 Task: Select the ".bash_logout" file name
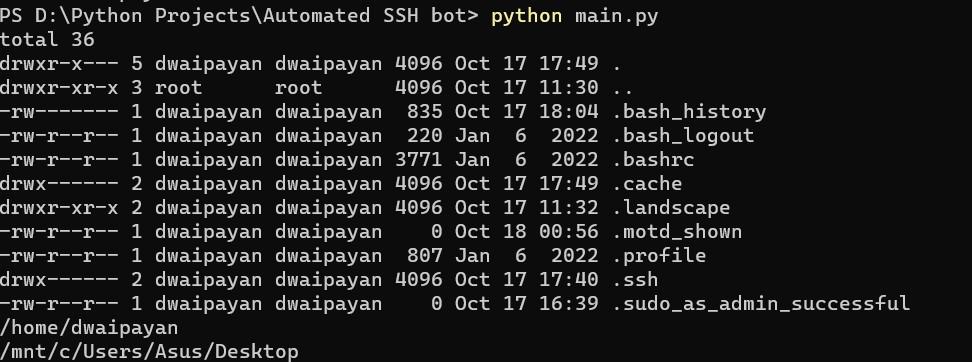click(x=683, y=136)
